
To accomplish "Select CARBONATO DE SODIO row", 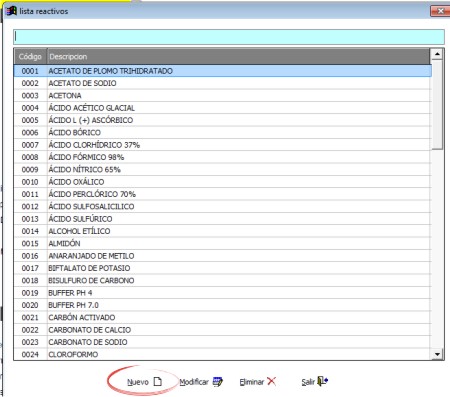I will [222, 342].
